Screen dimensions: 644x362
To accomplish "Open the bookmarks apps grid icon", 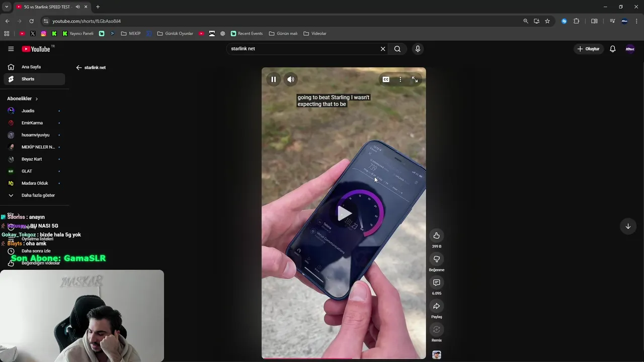I will 7,34.
